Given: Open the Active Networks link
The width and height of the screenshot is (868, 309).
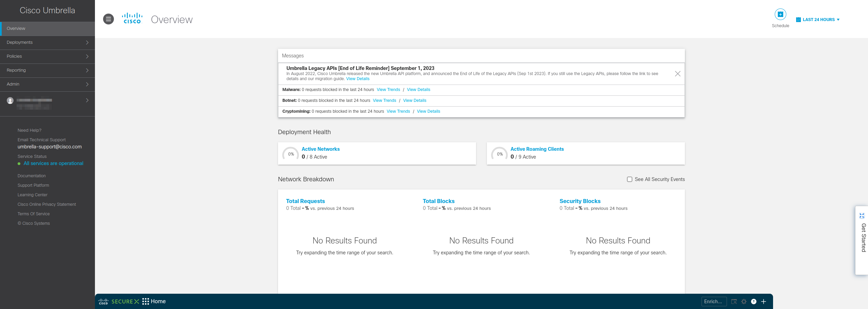Looking at the screenshot, I should (x=320, y=149).
